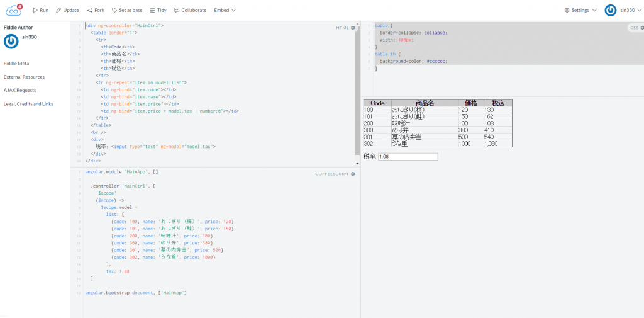Screen dimensions: 644x318
Task: Open the Settings dropdown menu
Action: 580,10
